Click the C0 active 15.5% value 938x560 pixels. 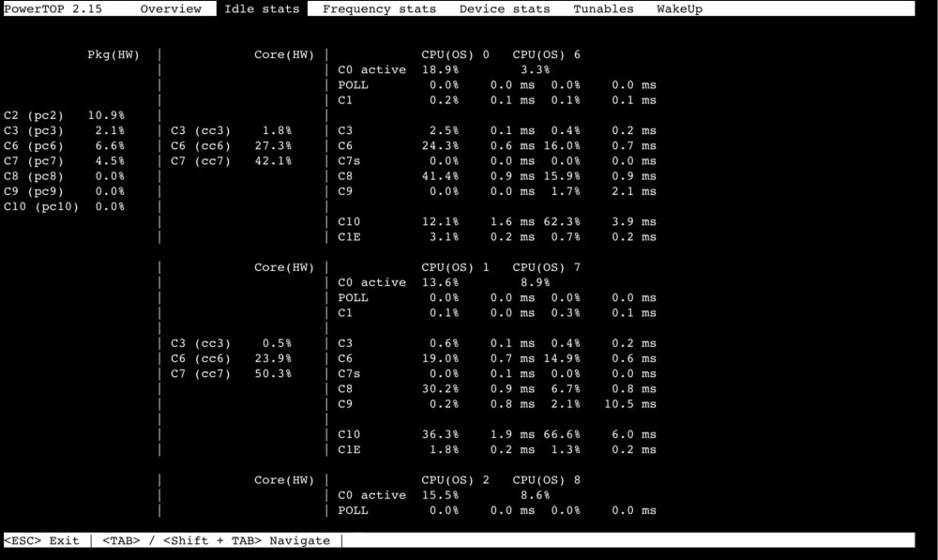click(440, 495)
